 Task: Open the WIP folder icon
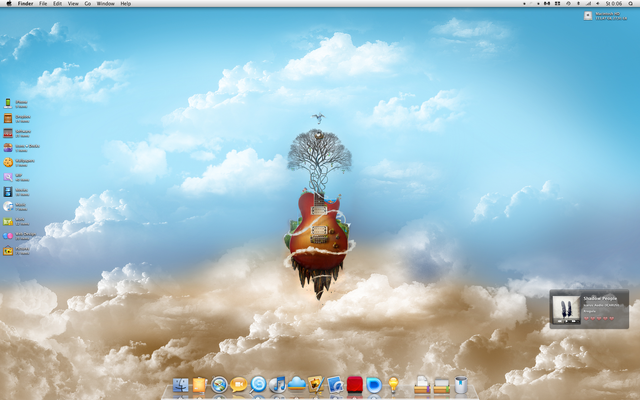8,177
